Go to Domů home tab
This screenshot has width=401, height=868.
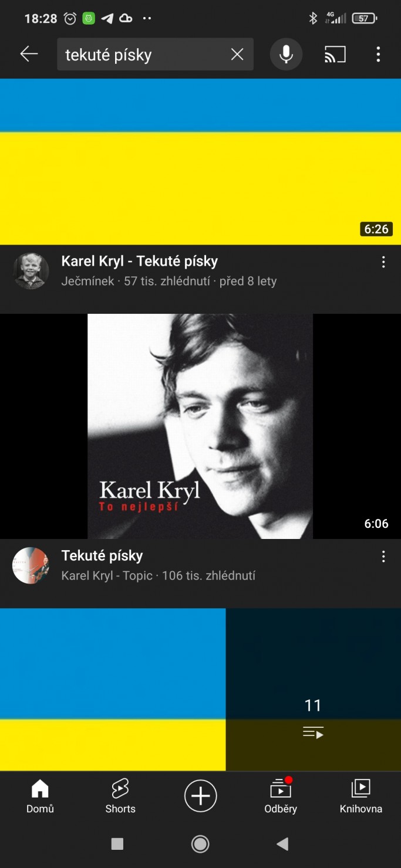coord(40,796)
